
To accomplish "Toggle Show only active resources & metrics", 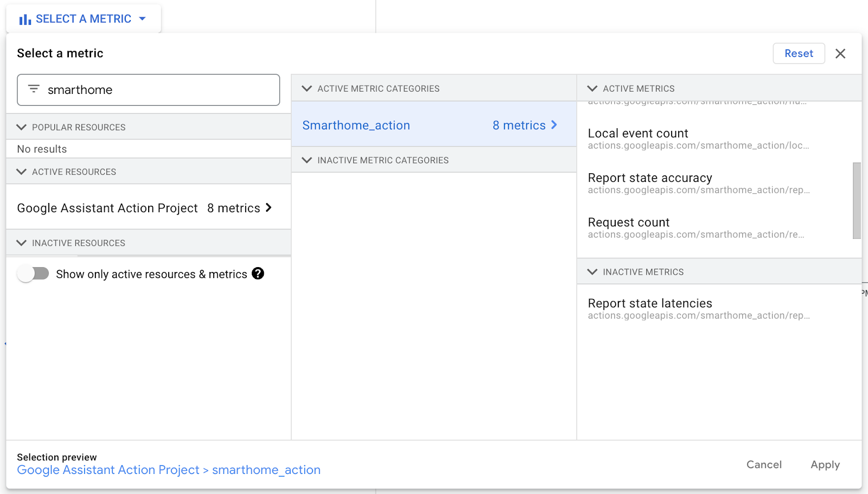I will tap(33, 274).
